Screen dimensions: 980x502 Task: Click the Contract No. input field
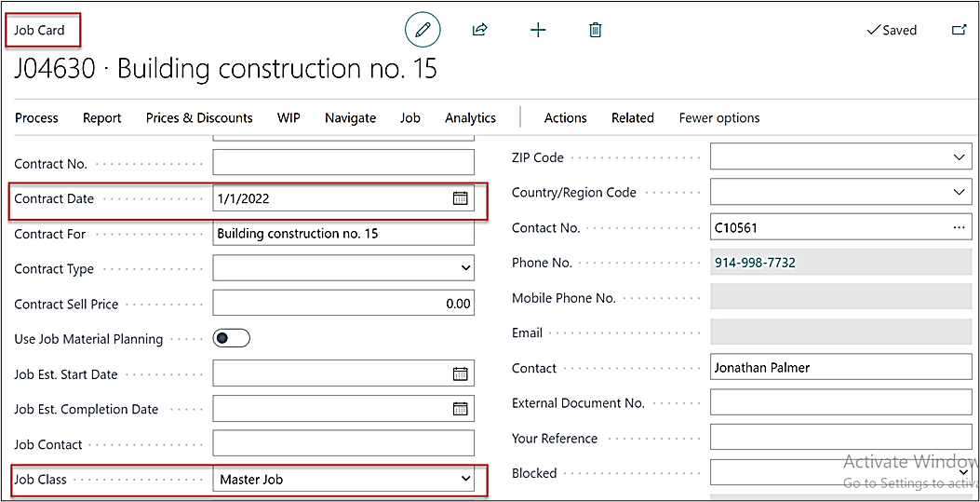(x=343, y=164)
